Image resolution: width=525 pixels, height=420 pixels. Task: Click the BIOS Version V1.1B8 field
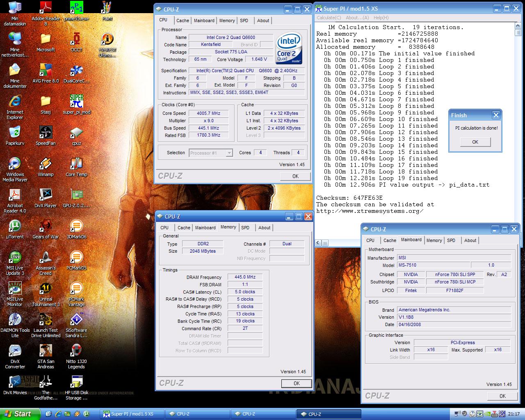pos(454,317)
